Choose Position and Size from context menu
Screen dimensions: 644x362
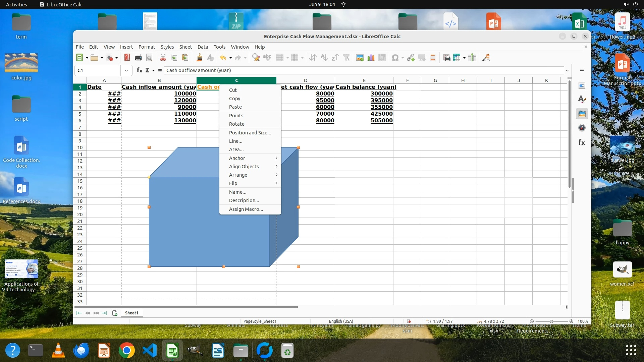click(x=250, y=132)
